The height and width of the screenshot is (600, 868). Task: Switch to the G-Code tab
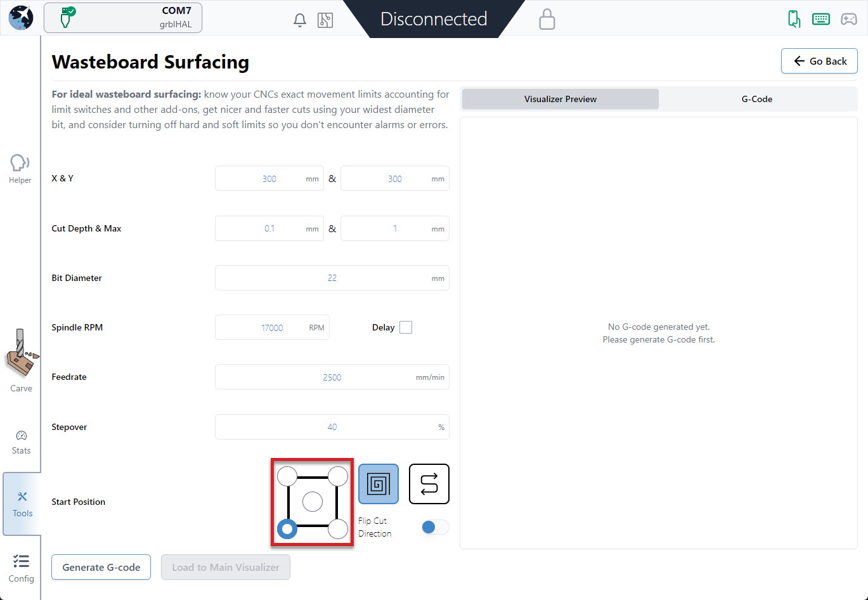pos(757,99)
